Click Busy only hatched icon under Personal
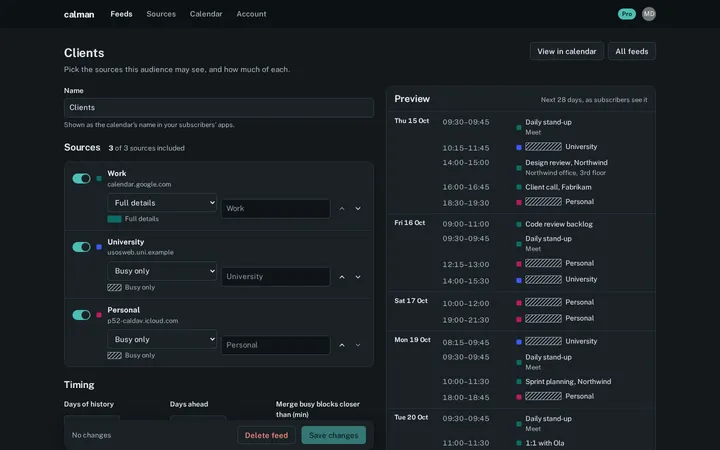The image size is (720, 450). (x=114, y=355)
